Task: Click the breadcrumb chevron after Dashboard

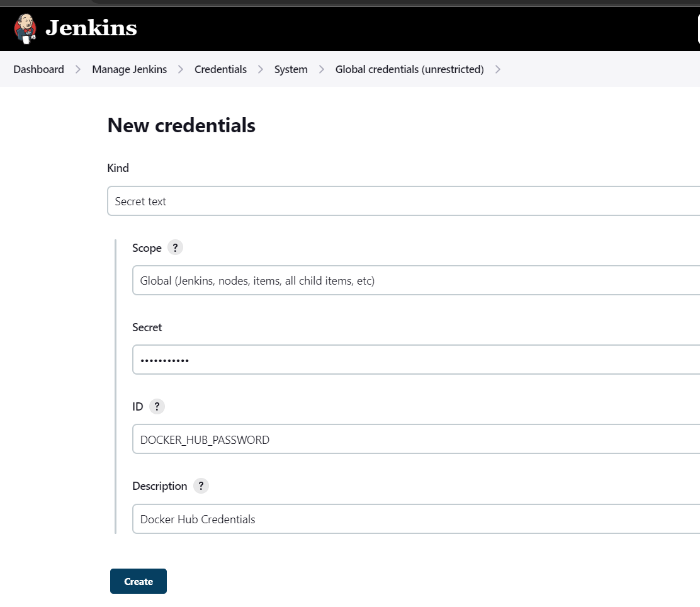Action: pyautogui.click(x=77, y=69)
